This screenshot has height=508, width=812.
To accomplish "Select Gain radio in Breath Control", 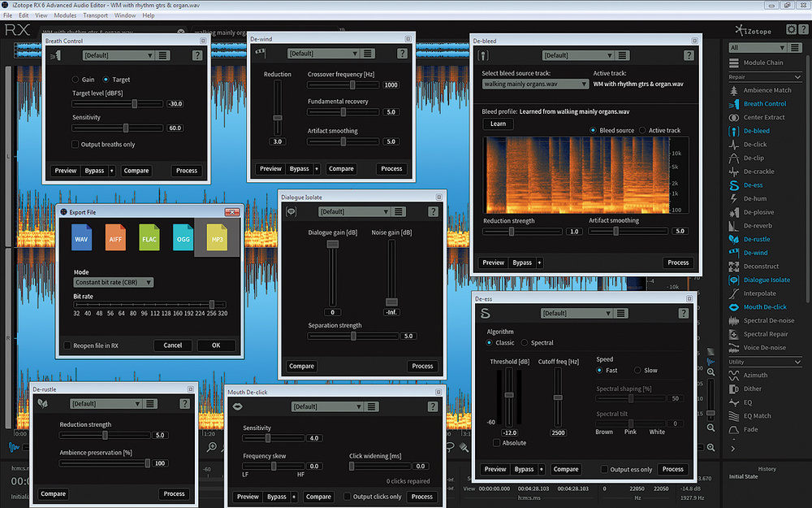I will coord(76,80).
